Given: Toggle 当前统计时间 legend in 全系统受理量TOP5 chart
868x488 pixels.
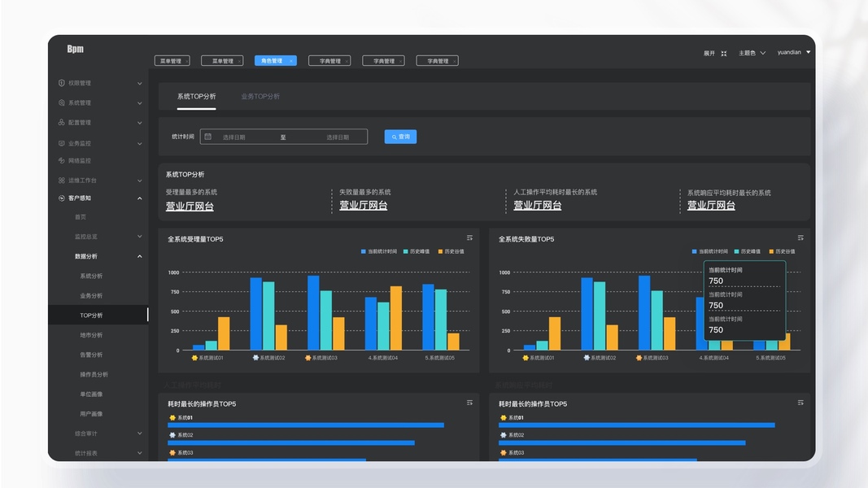Looking at the screenshot, I should (x=378, y=252).
